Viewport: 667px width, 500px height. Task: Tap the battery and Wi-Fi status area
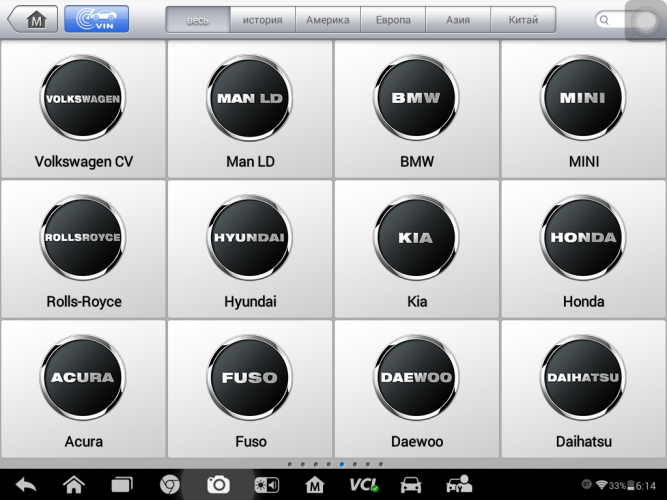(619, 485)
